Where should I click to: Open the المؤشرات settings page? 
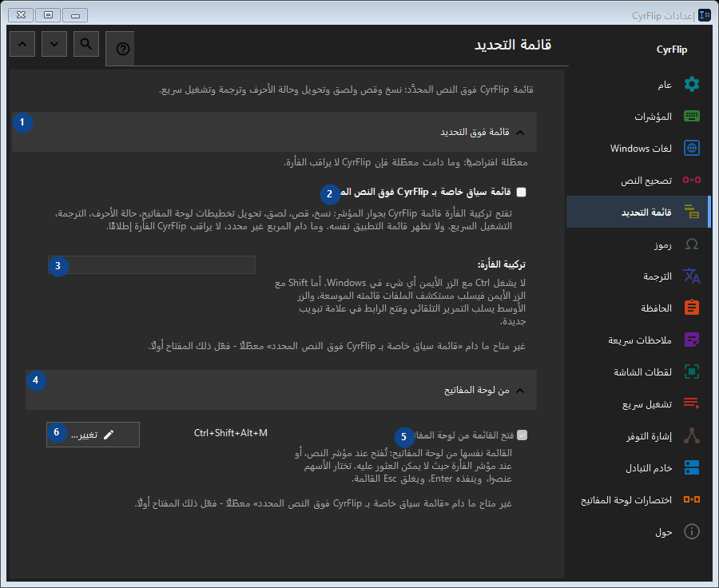coord(638,116)
